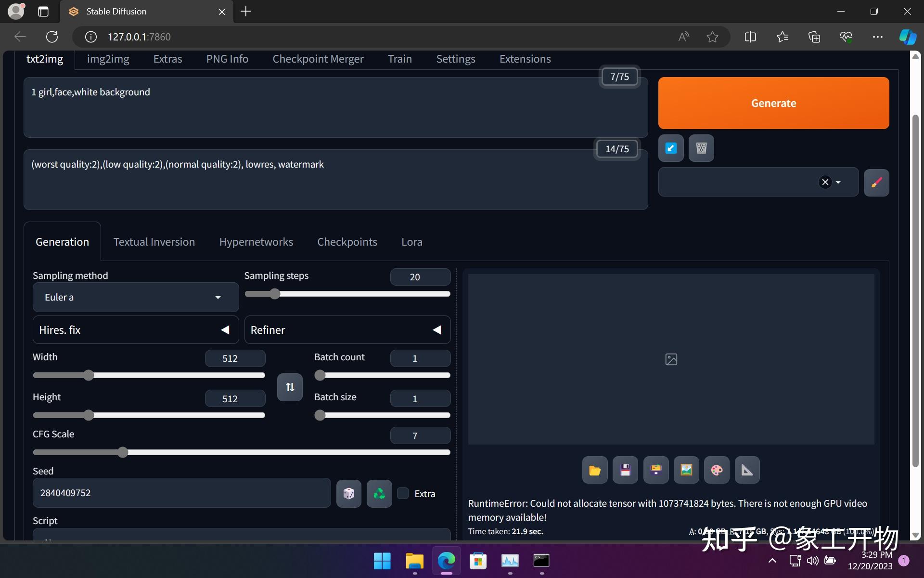Screen dimensions: 924x578
Task: Enable the Extra seed options
Action: coord(403,493)
